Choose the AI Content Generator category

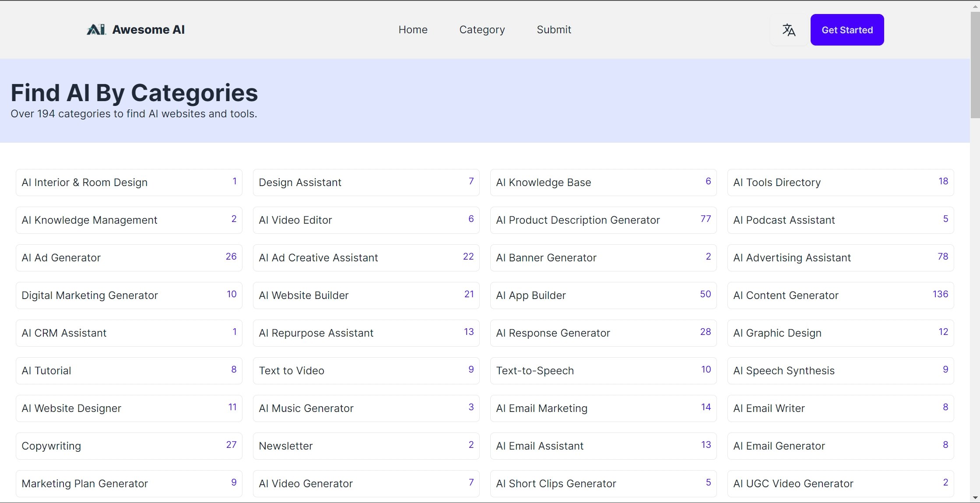tap(840, 295)
